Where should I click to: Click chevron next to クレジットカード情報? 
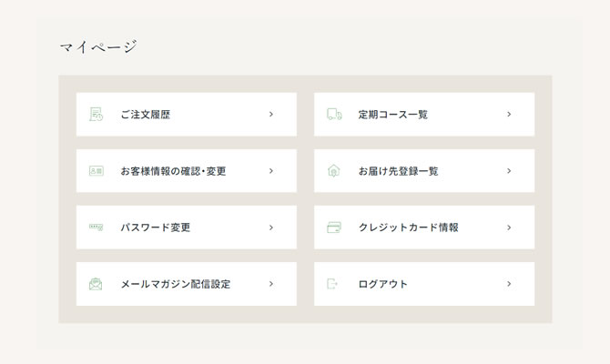pos(509,227)
